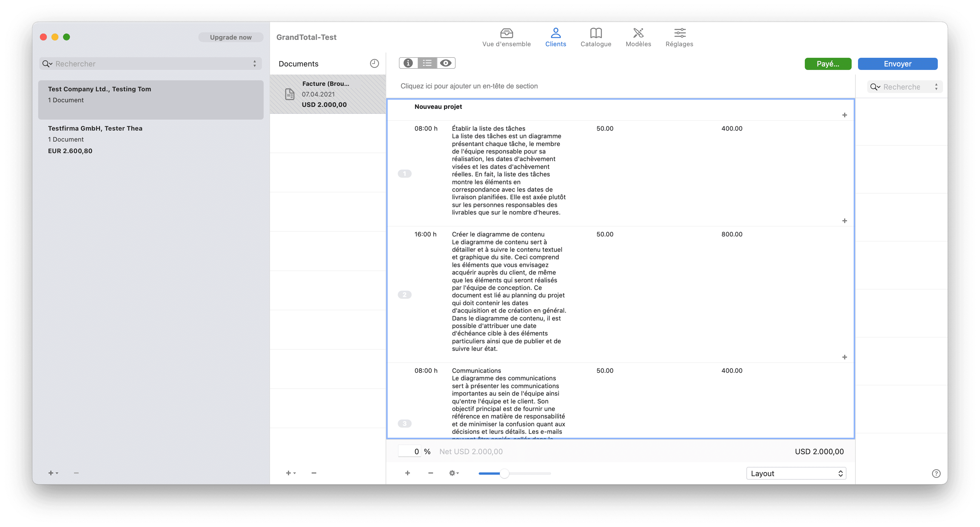Viewport: 980px width, 527px height.
Task: Click the zoom slider handle
Action: (x=504, y=473)
